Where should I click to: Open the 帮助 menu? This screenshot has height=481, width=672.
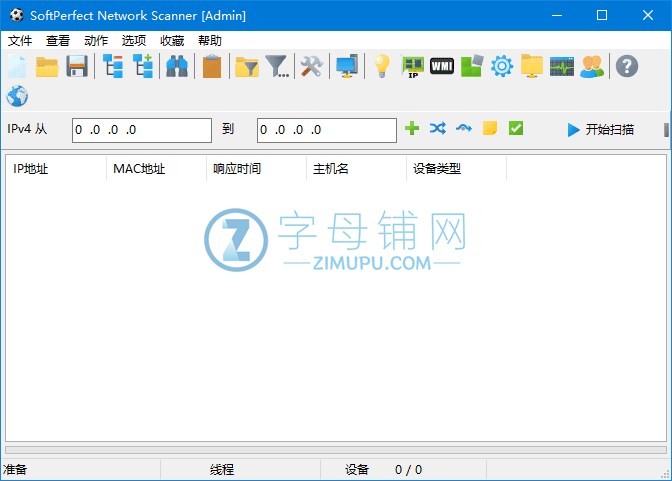point(210,41)
